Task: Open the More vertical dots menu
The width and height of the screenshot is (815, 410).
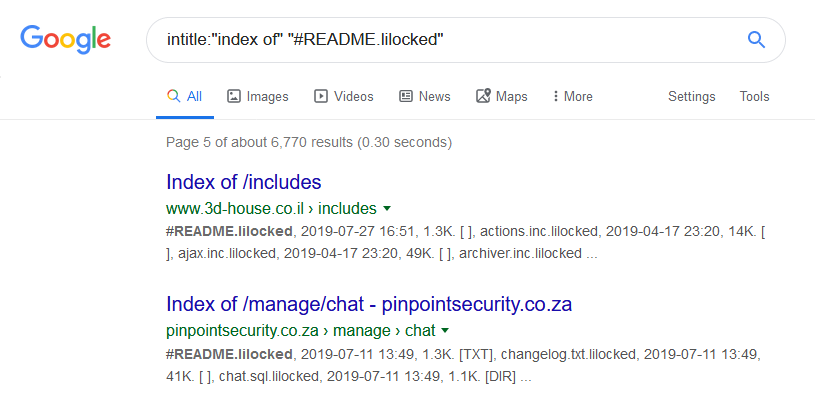Action: pyautogui.click(x=556, y=97)
